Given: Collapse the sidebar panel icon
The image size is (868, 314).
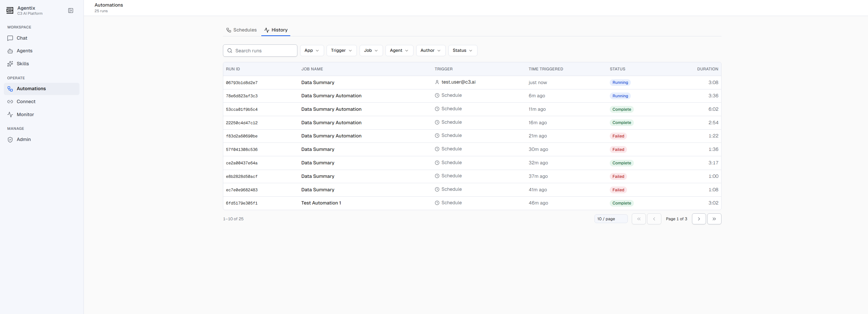Looking at the screenshot, I should click(x=71, y=11).
